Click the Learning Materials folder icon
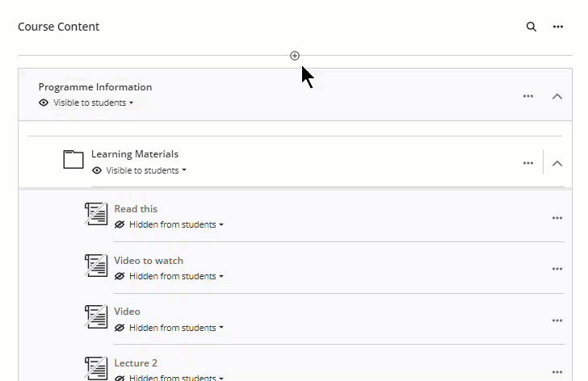 [x=73, y=160]
